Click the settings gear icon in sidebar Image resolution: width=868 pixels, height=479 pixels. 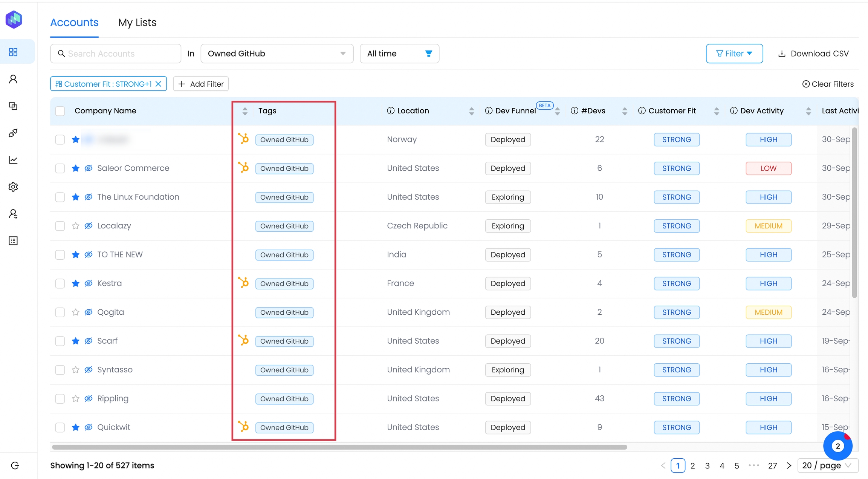tap(13, 187)
